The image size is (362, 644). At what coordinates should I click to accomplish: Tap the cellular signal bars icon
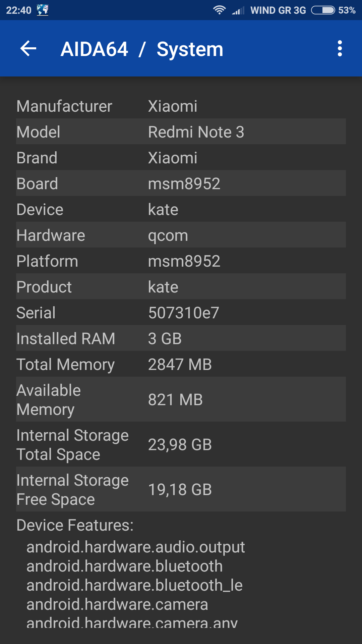pyautogui.click(x=238, y=11)
